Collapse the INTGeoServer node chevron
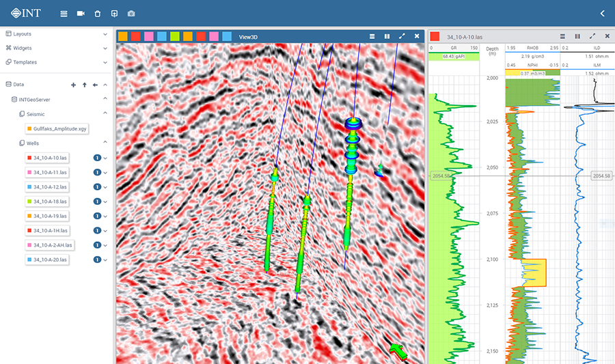Viewport: 615px width, 364px height. point(105,98)
